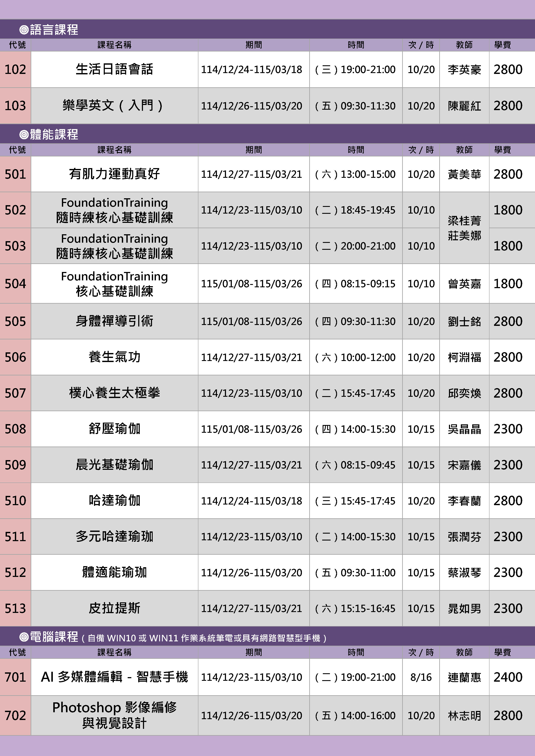Click course name 有肌力運動真好

click(114, 174)
